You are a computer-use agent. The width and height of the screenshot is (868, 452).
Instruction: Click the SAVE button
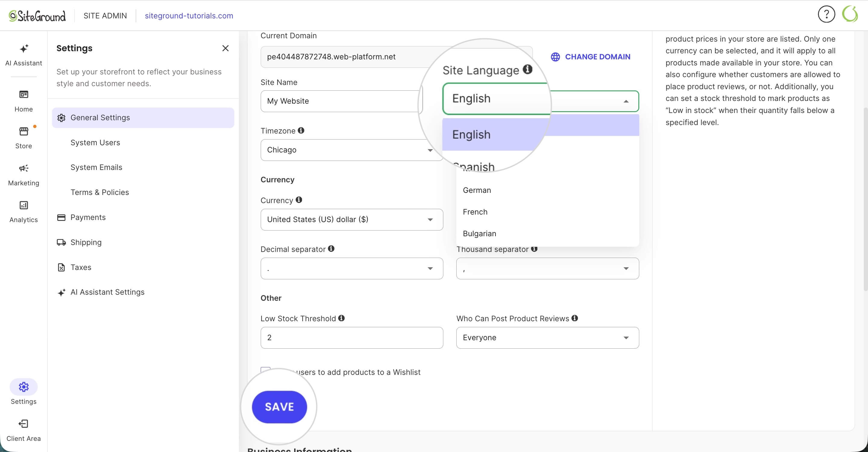point(279,407)
